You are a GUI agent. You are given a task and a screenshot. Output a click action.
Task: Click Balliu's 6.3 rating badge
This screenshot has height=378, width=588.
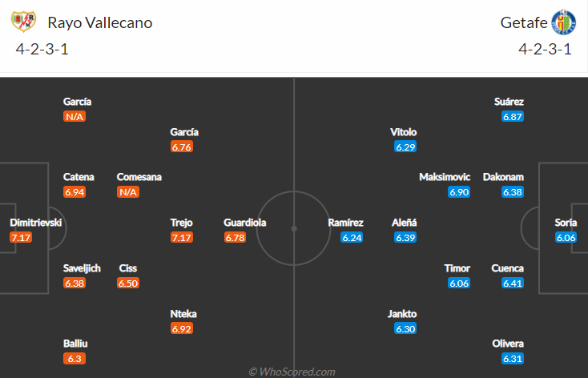[75, 359]
